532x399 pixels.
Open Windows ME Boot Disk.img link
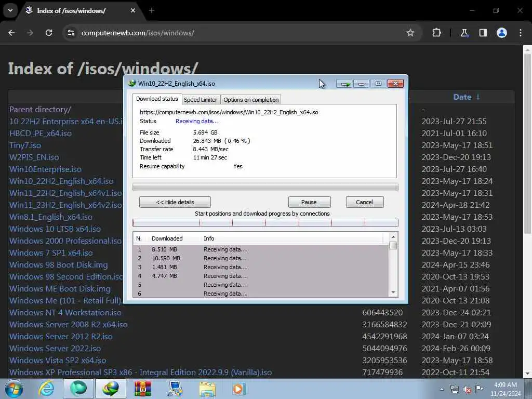point(60,289)
